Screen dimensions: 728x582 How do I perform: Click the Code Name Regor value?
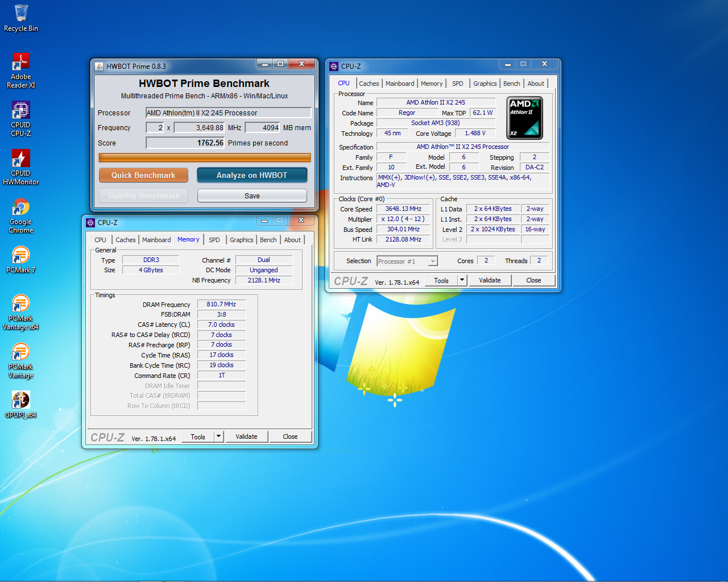tap(407, 113)
